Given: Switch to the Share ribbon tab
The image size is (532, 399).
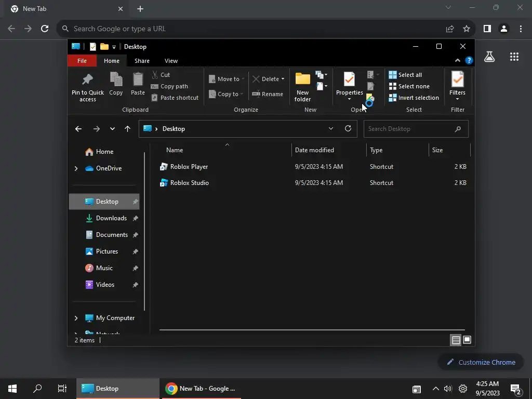Looking at the screenshot, I should 142,61.
